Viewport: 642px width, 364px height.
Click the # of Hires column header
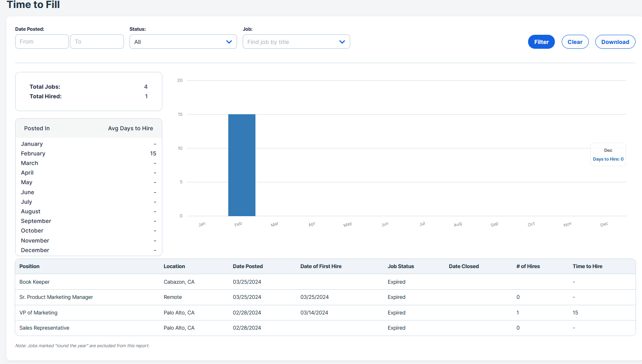[528, 267]
